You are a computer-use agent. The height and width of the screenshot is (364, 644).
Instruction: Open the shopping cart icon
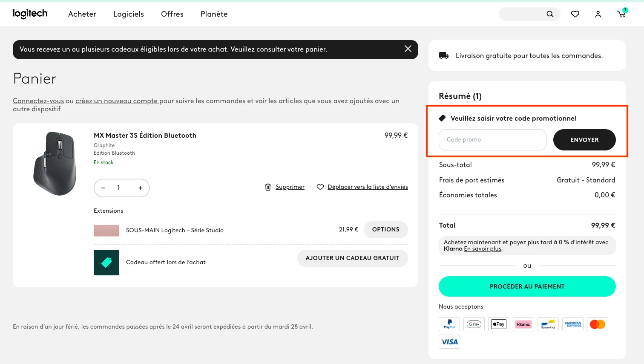click(x=621, y=14)
